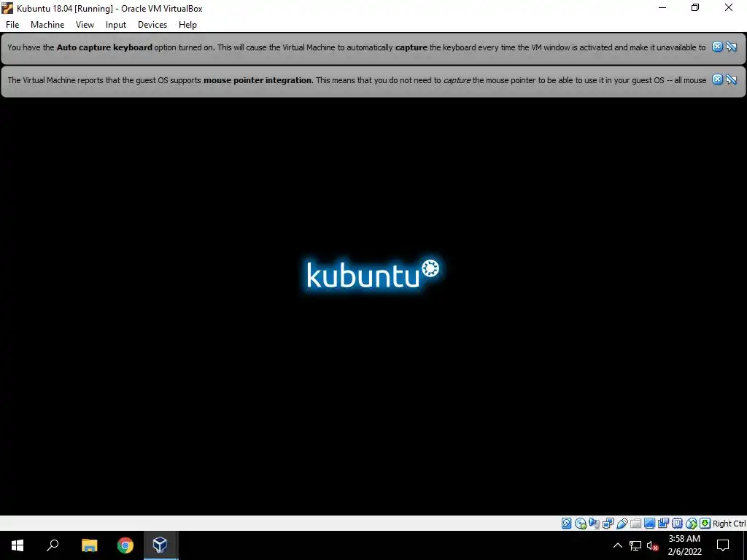
Task: Open the View menu
Action: tap(85, 25)
